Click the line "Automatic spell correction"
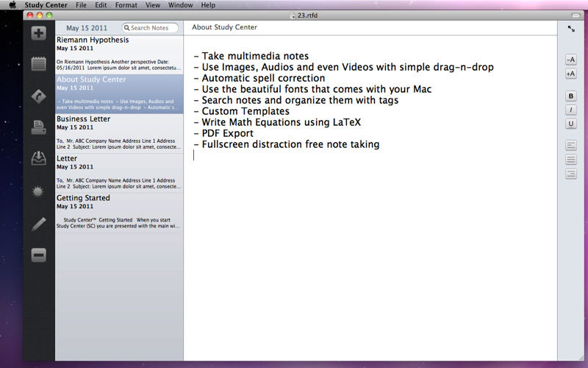The image size is (588, 368). pos(259,78)
